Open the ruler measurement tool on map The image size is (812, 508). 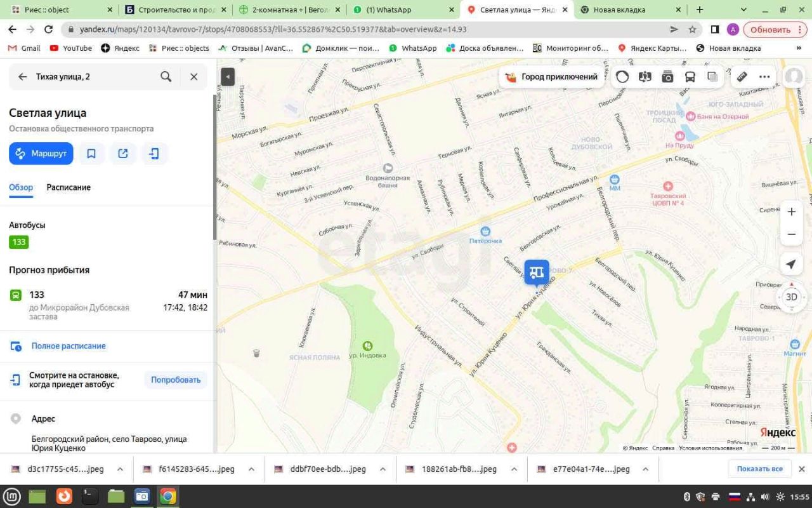click(742, 77)
